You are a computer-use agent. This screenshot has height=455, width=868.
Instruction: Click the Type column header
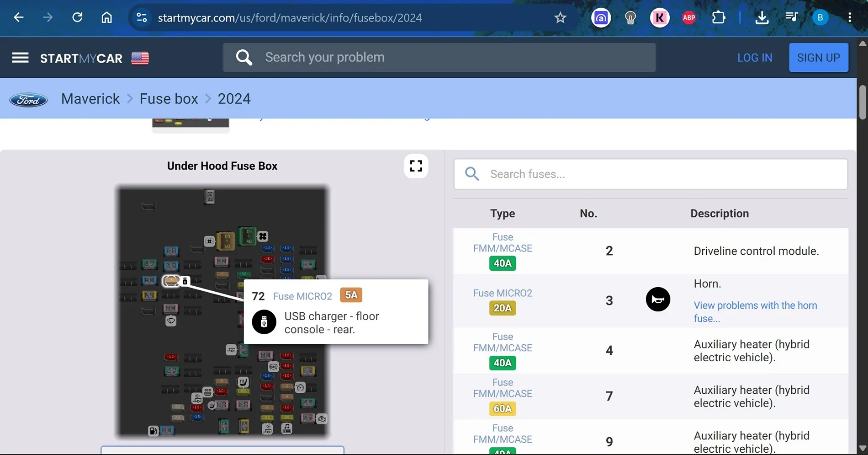tap(503, 214)
